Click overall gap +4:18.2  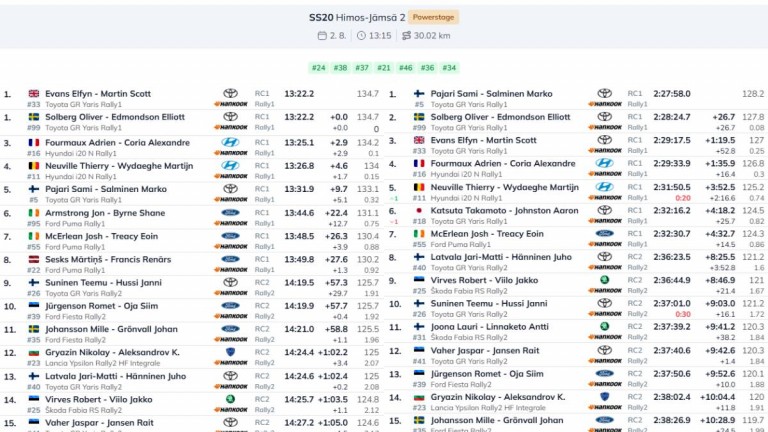pos(720,211)
